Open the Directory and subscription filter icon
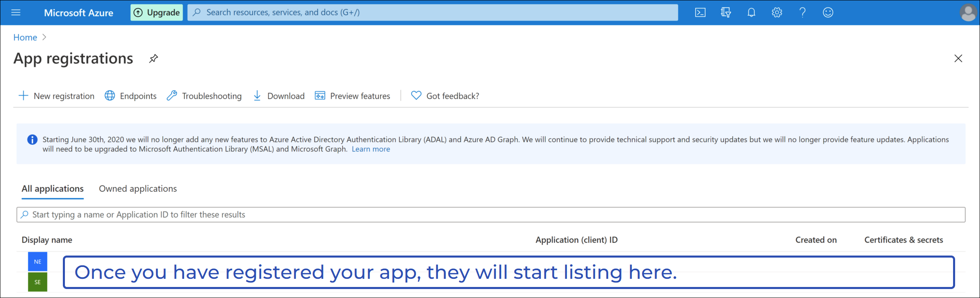 (x=726, y=13)
